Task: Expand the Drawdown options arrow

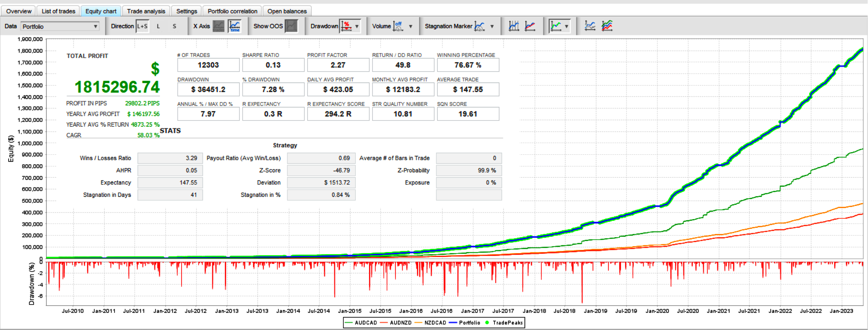Action: (357, 27)
